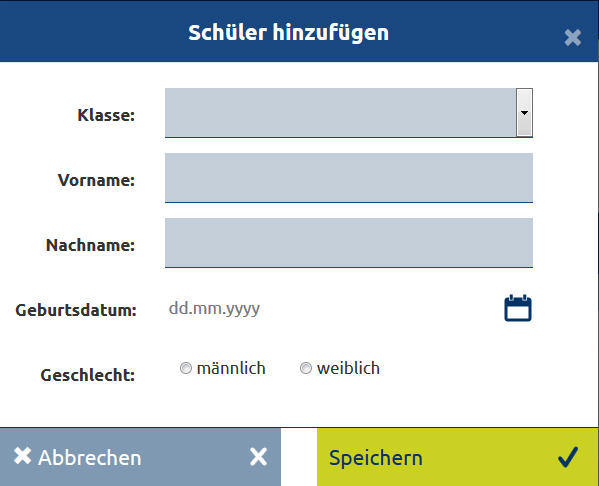Click the Geschlecht label
599x486 pixels.
tap(88, 375)
